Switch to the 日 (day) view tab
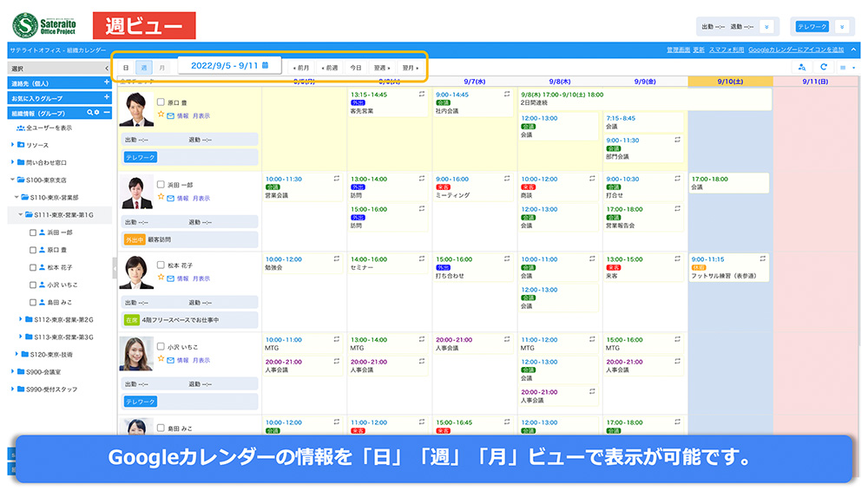868x491 pixels. click(x=126, y=67)
